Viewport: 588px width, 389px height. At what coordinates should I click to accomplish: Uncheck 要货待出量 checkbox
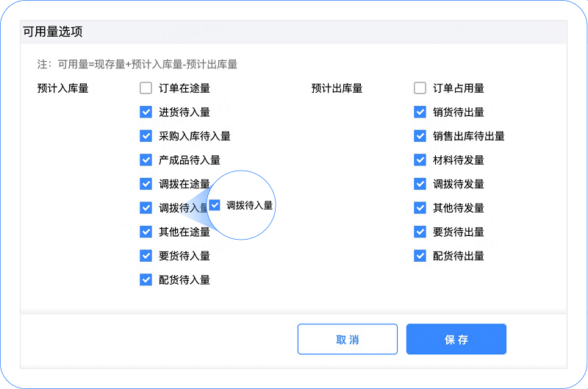pos(420,232)
